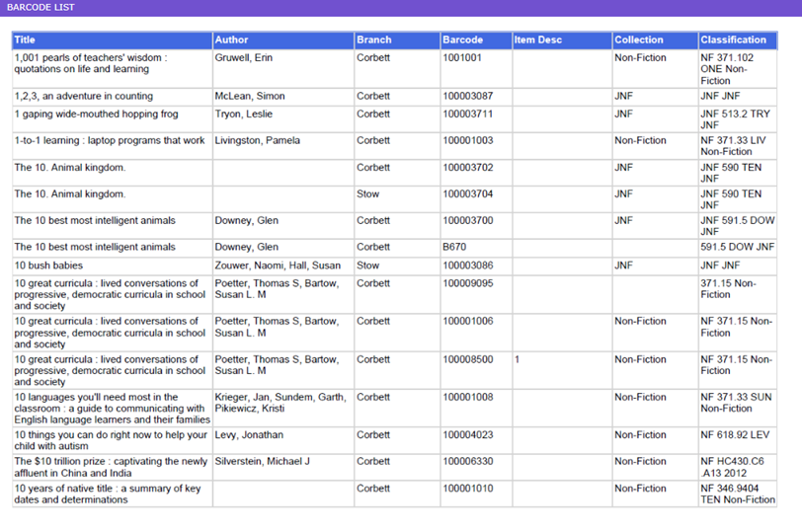Viewport: 802px width, 532px height.
Task: Click classification 'NF 618.92 LEV'
Action: coord(735,435)
